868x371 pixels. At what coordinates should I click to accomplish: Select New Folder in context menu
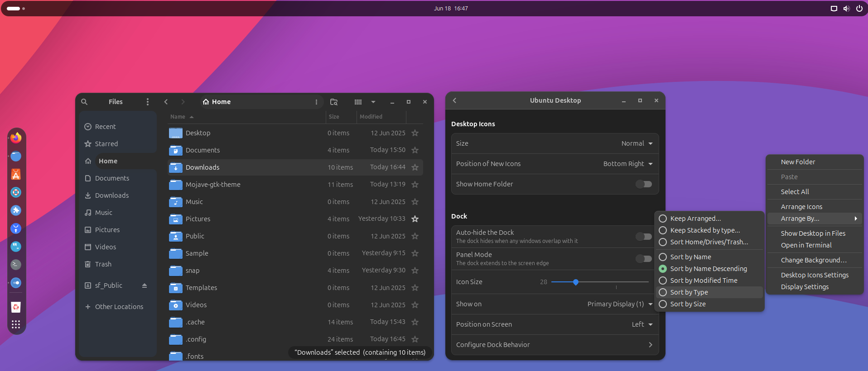click(x=815, y=162)
